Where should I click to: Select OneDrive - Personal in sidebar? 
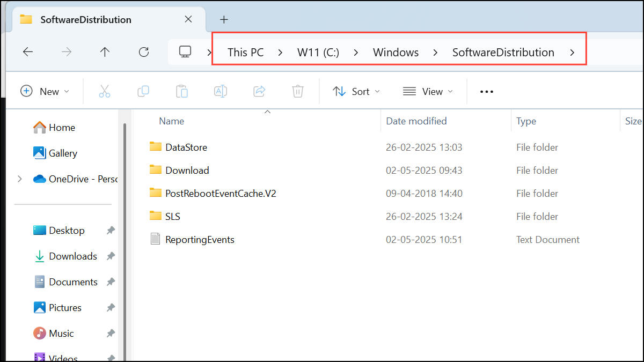click(x=75, y=179)
